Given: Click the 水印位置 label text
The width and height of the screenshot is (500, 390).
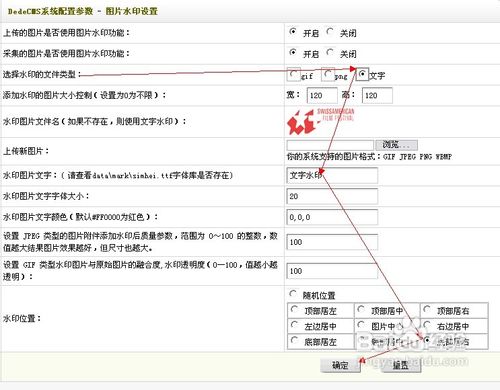Looking at the screenshot, I should (21, 318).
